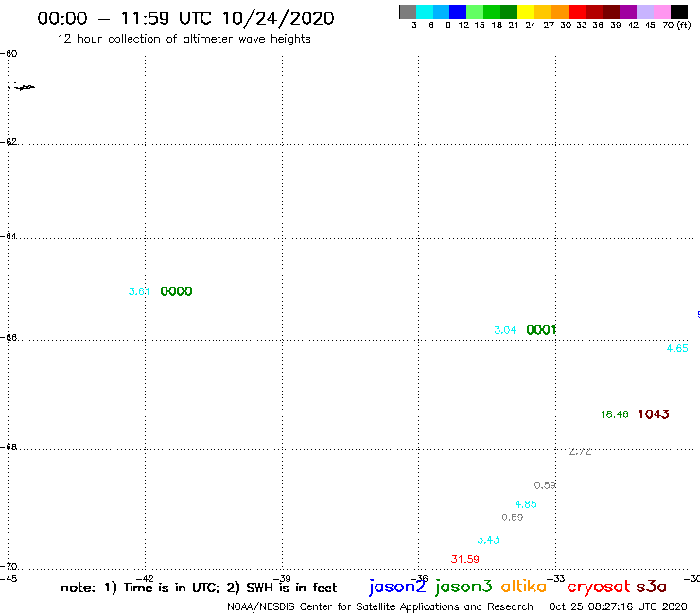Select the green 0001 time label
700x615 pixels.
pos(541,330)
